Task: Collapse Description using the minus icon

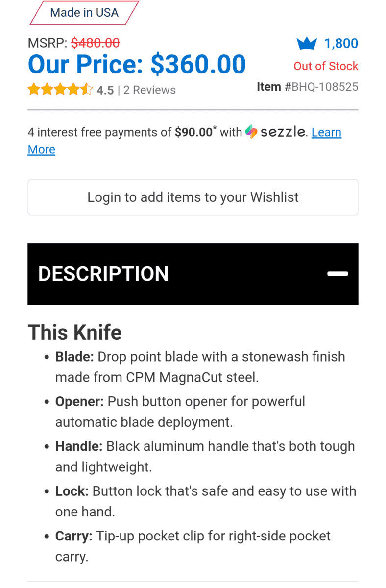Action: tap(338, 274)
